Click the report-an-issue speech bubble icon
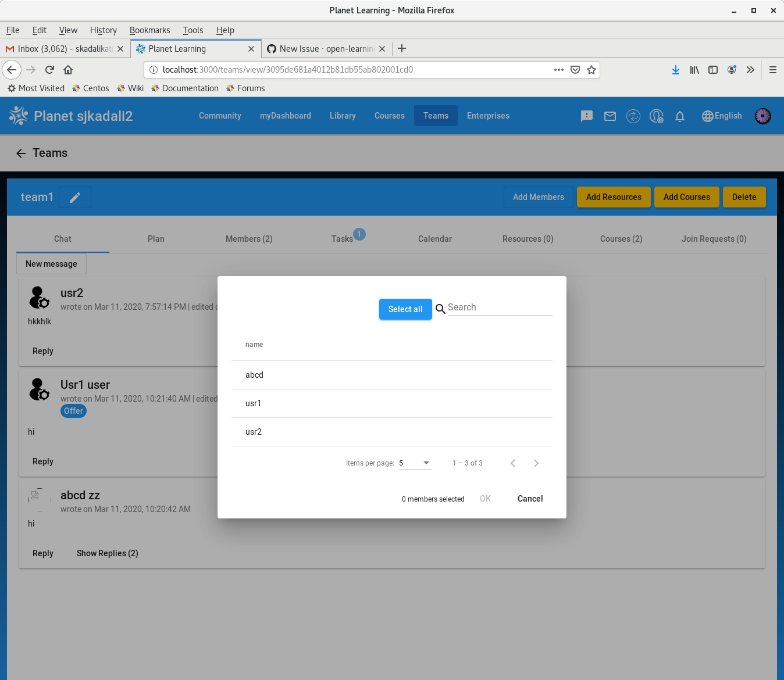784x680 pixels. pos(586,116)
